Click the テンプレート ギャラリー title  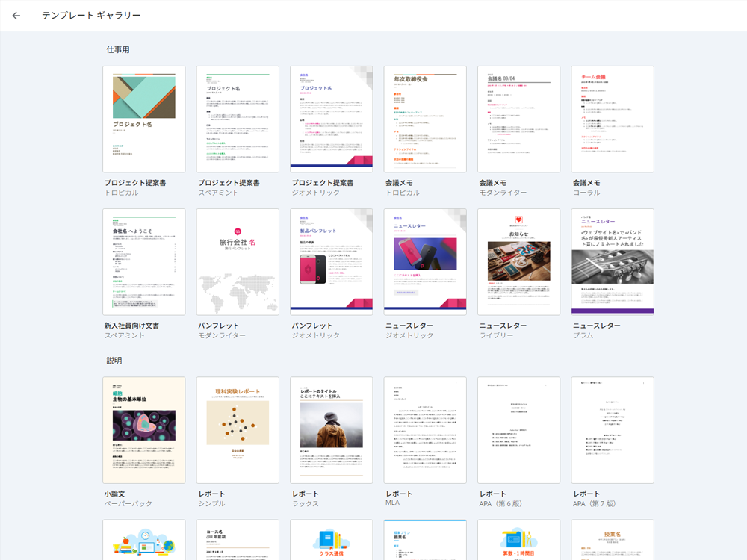(x=91, y=16)
